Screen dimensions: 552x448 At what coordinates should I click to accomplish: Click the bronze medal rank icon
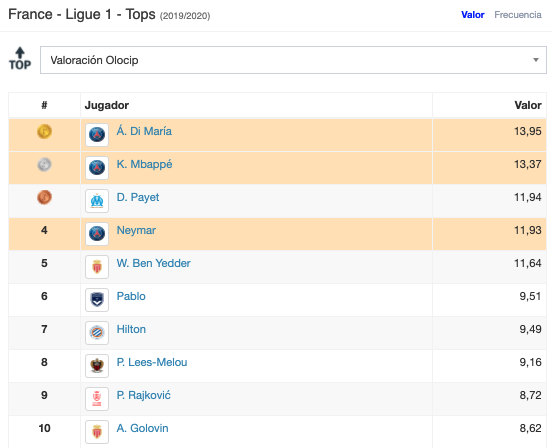pyautogui.click(x=44, y=197)
